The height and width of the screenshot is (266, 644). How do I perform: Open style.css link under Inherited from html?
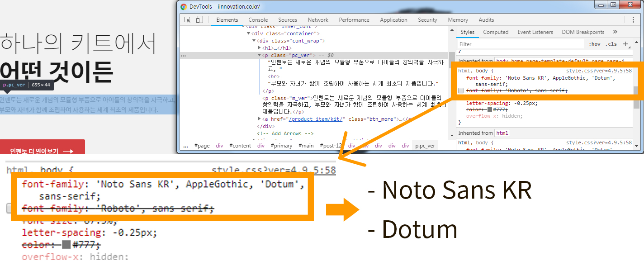599,142
